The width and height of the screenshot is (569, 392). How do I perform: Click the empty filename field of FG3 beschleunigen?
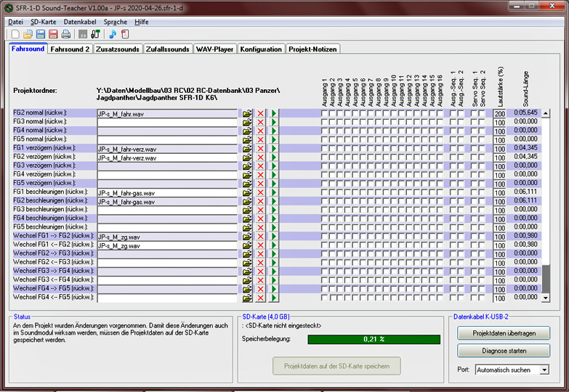(x=167, y=210)
